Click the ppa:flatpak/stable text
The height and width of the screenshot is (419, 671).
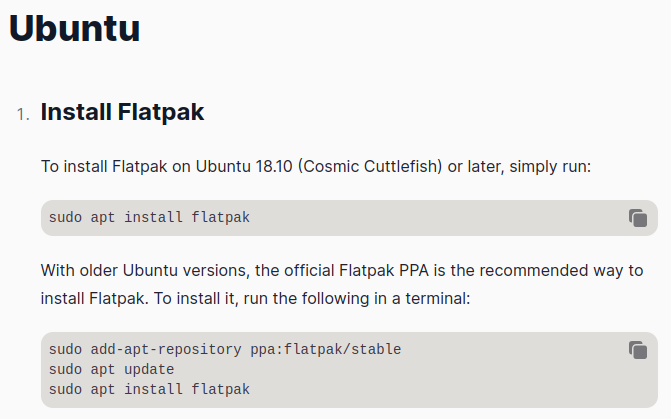(x=325, y=349)
